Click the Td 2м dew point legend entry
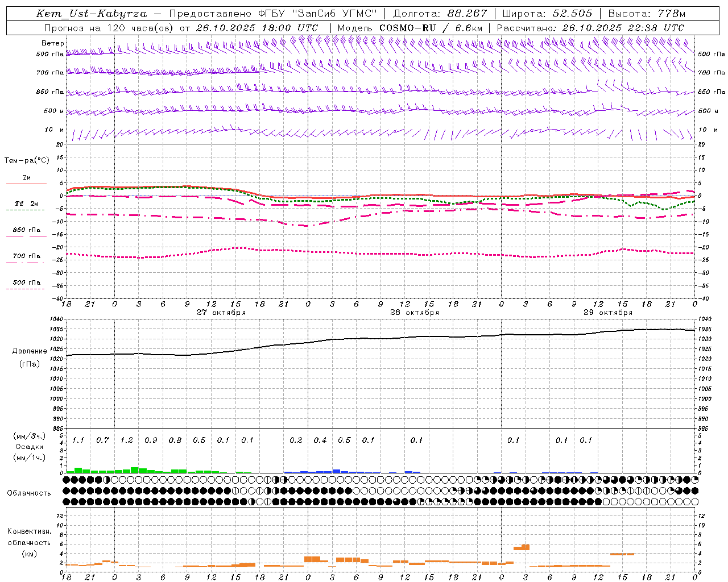The height and width of the screenshot is (582, 728). 26,206
